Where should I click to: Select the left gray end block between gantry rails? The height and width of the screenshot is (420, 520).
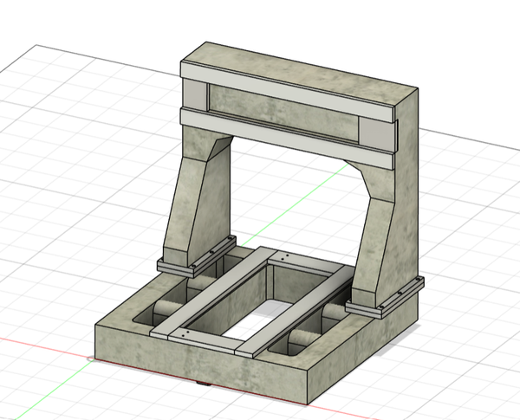pos(194,94)
